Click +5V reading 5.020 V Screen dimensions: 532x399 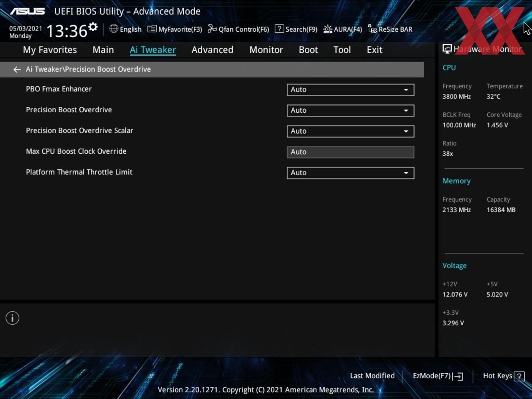497,295
